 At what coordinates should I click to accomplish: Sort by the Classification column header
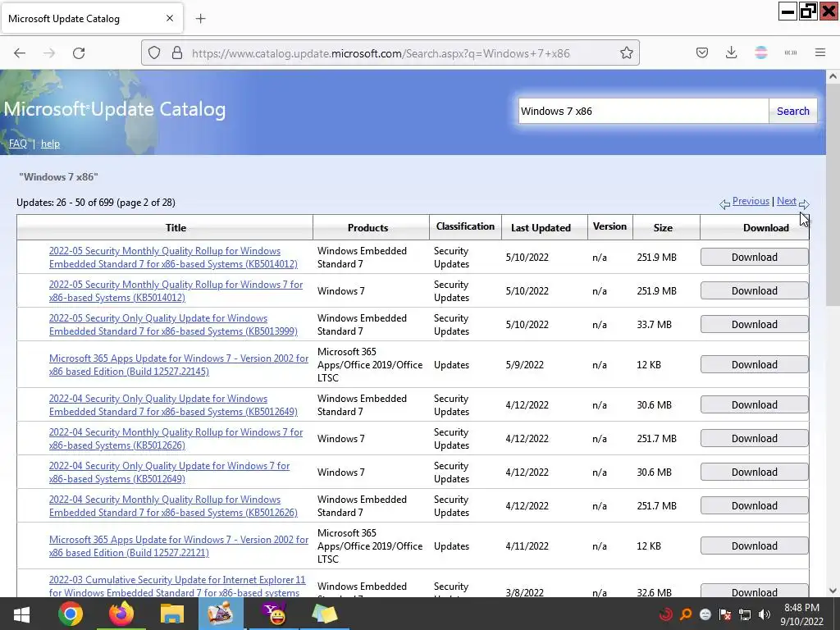pos(465,226)
